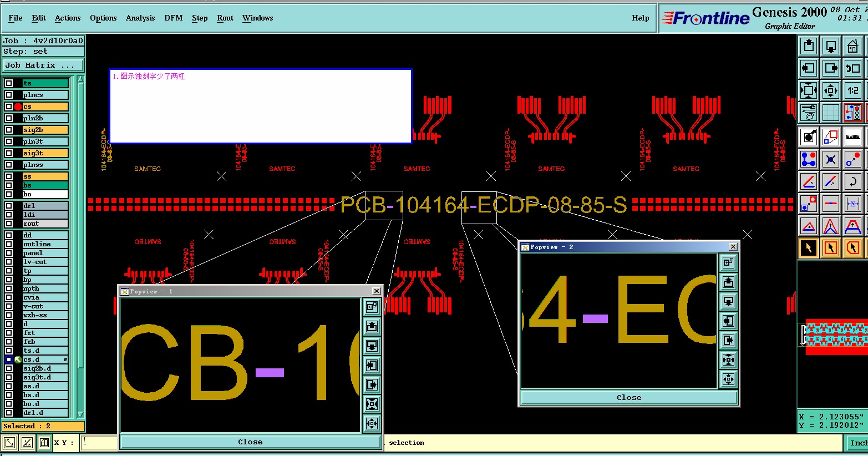Toggle the sig2b layer checkbox
The width and height of the screenshot is (868, 456).
[x=9, y=130]
